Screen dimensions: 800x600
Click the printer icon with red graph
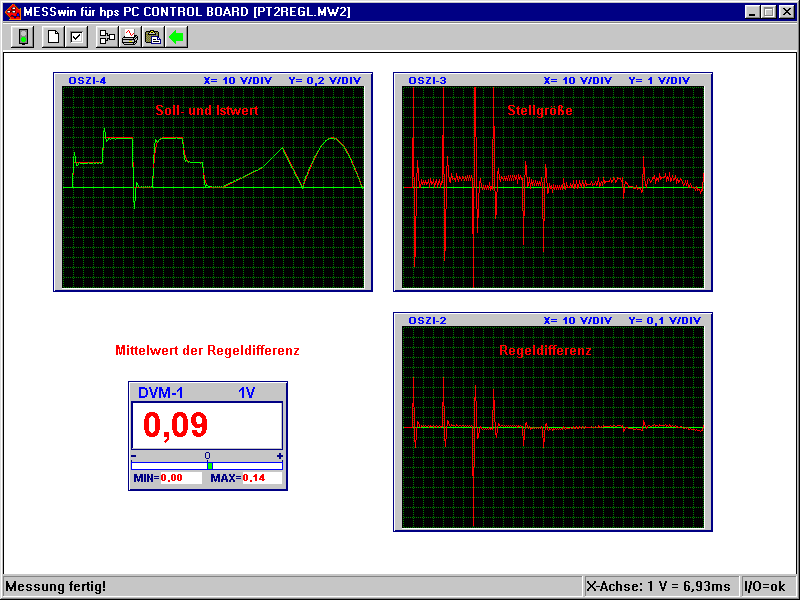coord(130,38)
